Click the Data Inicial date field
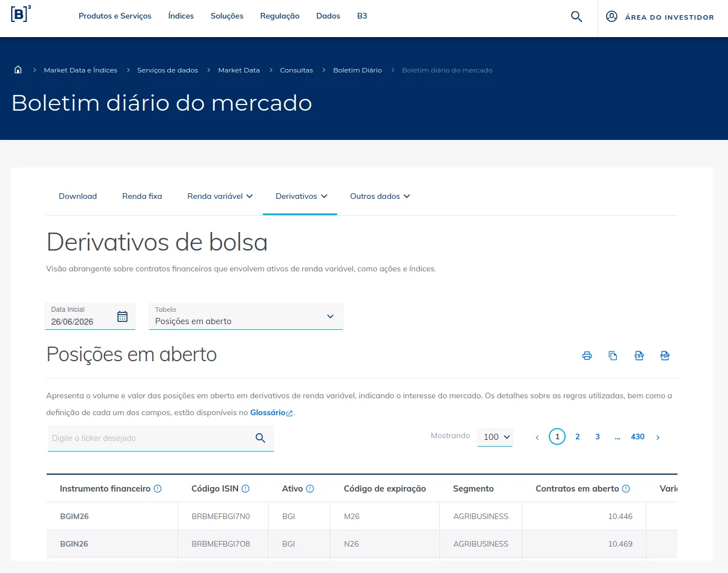The image size is (728, 573). pyautogui.click(x=90, y=316)
